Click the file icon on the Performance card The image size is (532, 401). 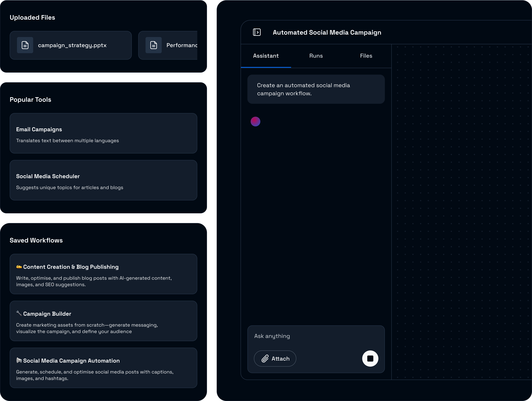click(x=153, y=45)
